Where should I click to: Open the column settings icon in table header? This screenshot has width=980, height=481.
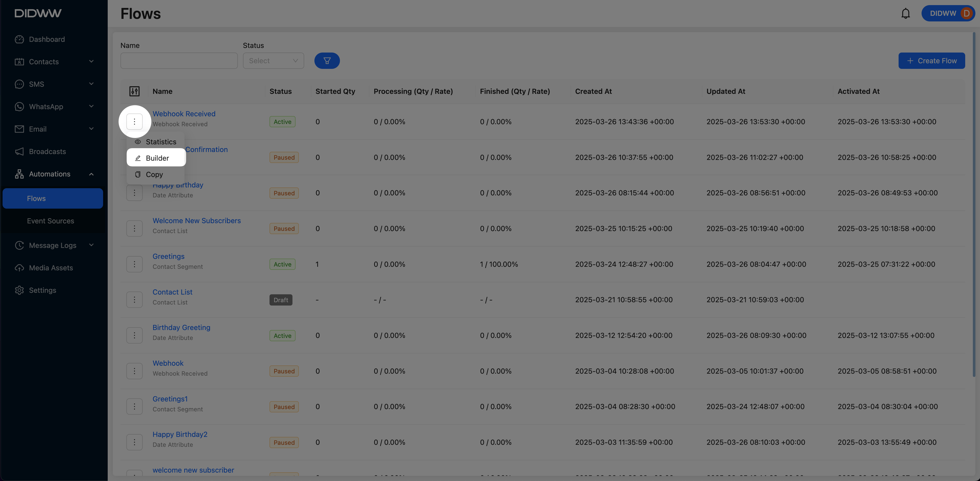click(134, 91)
